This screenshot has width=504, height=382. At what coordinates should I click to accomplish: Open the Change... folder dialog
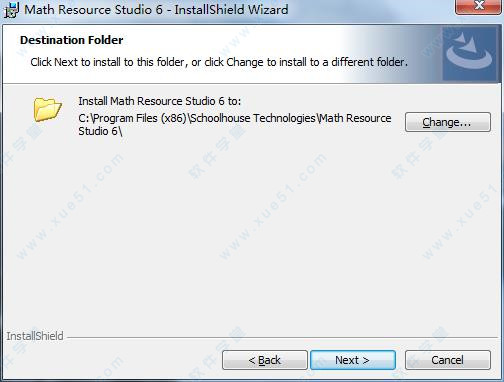pyautogui.click(x=448, y=122)
